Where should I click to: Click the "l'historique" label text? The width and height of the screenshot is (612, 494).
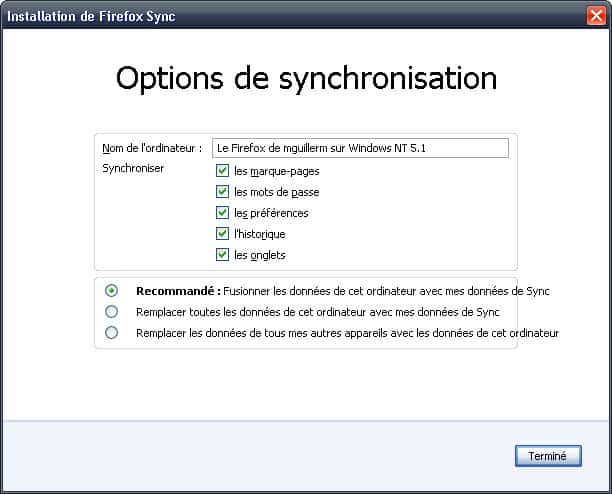click(x=260, y=235)
